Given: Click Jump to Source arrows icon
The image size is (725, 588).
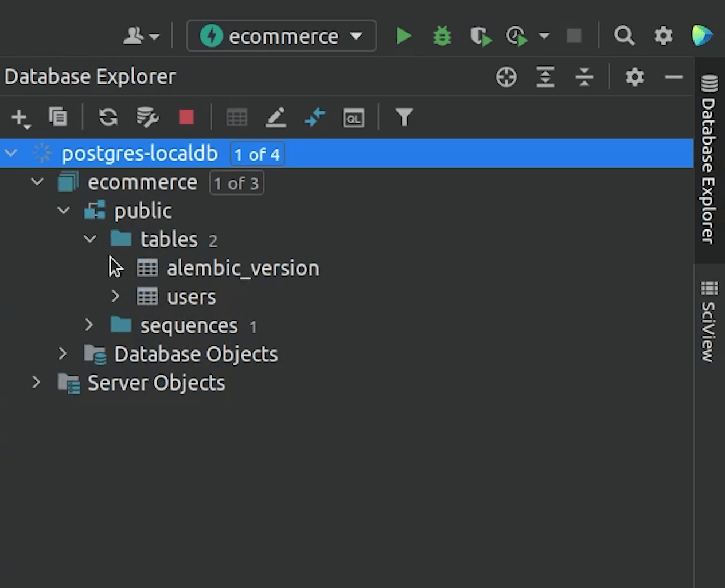Looking at the screenshot, I should (x=315, y=118).
